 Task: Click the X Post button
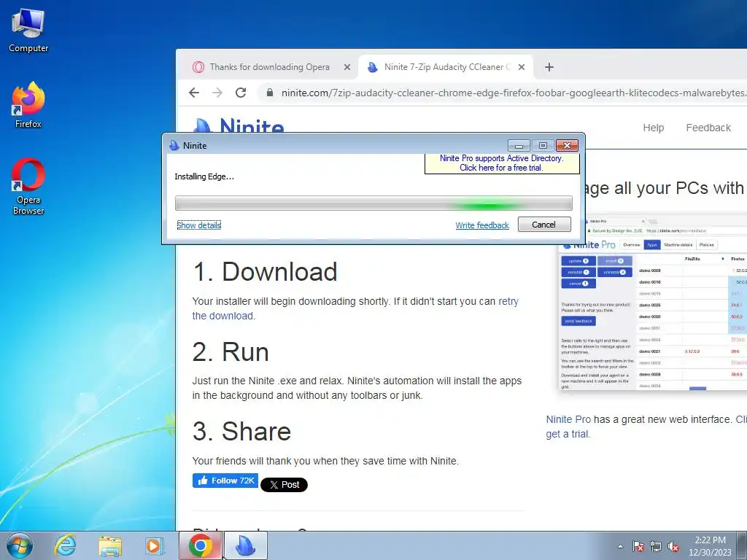point(284,485)
